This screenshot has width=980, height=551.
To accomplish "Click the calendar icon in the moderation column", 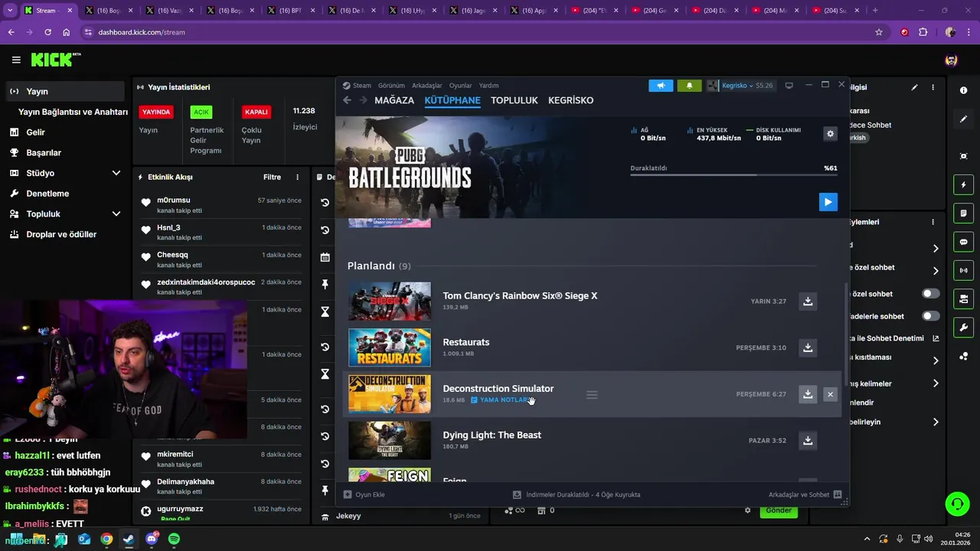I will point(325,257).
